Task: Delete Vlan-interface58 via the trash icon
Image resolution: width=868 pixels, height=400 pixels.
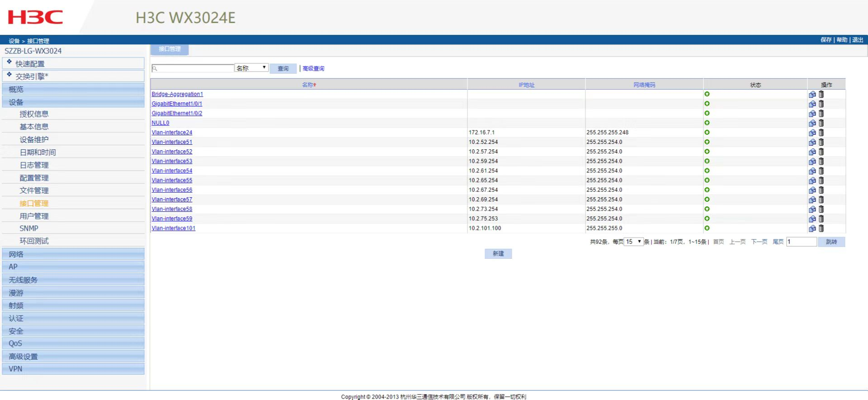Action: 821,209
